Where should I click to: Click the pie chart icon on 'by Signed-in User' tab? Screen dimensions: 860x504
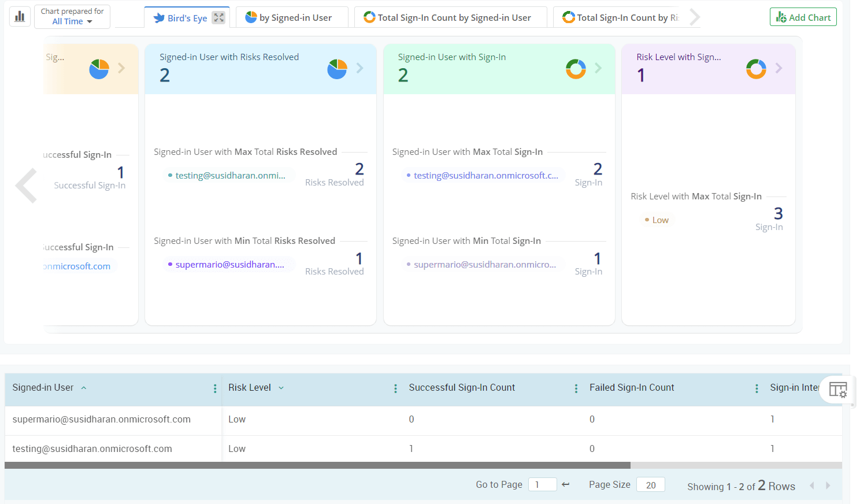pyautogui.click(x=250, y=17)
